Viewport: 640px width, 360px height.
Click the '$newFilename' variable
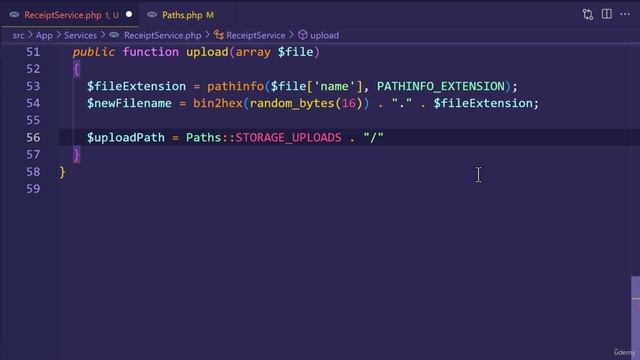click(129, 103)
